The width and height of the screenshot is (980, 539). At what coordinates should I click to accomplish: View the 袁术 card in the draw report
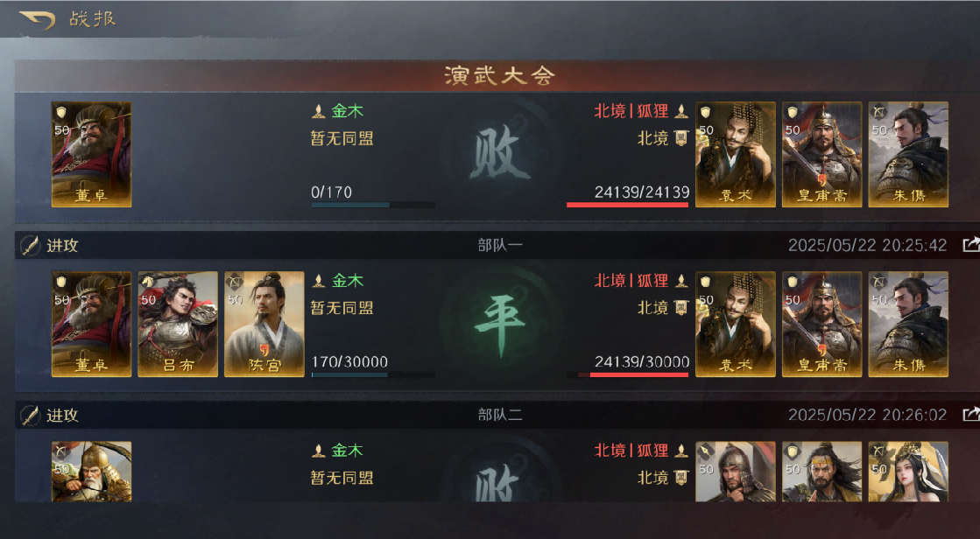coord(735,324)
